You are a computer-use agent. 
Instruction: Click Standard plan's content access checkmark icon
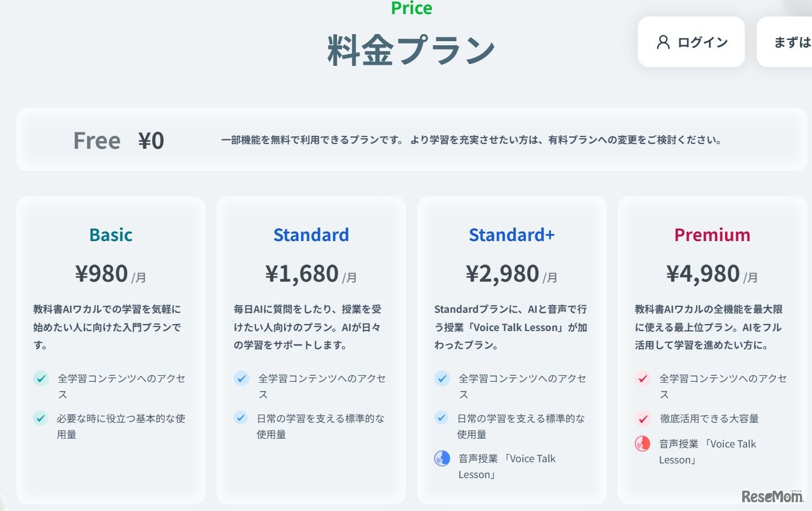coord(241,378)
